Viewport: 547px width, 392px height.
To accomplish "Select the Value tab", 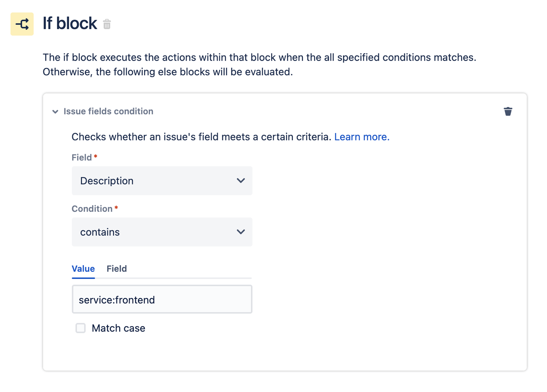I will tap(83, 269).
